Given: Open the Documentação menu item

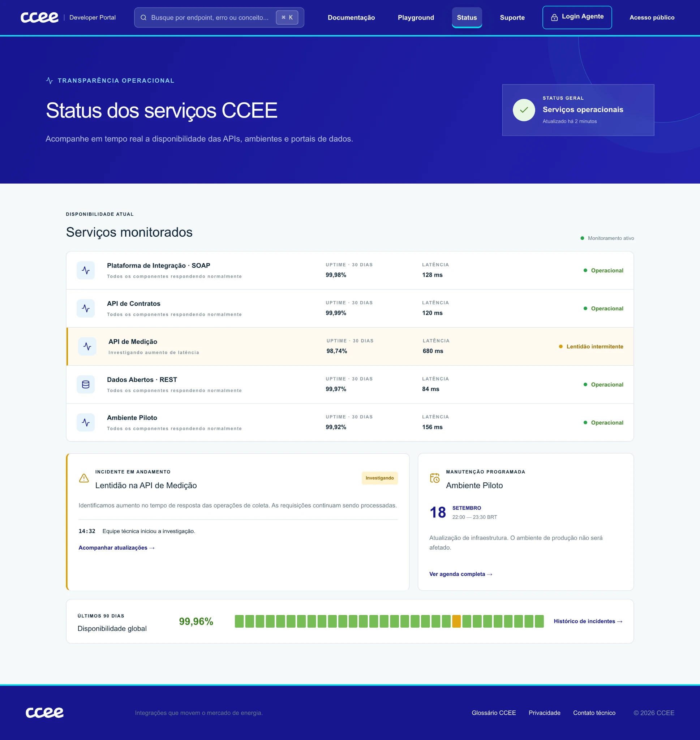Looking at the screenshot, I should [x=351, y=18].
